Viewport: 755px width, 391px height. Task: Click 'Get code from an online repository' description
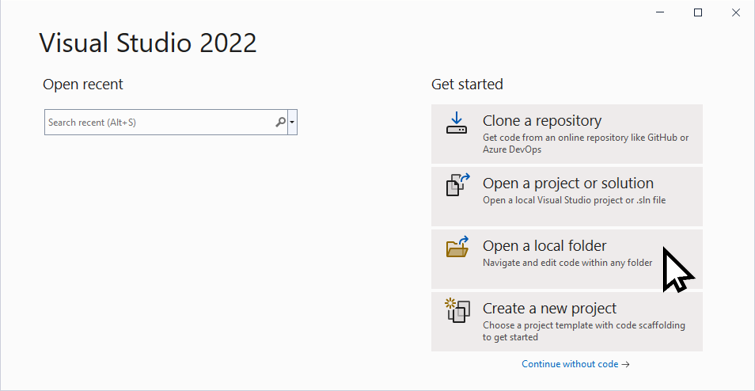point(586,143)
